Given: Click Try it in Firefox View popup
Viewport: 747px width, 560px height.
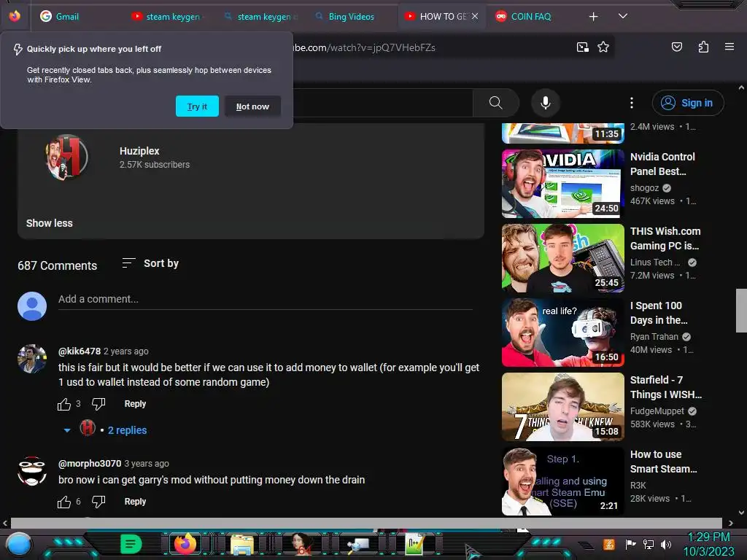Looking at the screenshot, I should point(197,106).
